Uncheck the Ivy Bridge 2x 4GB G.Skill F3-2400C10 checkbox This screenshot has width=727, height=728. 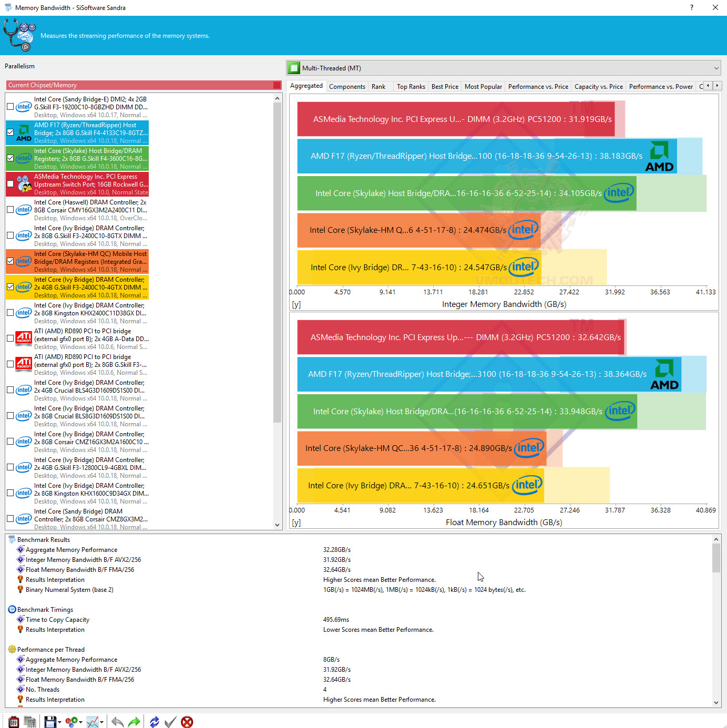click(10, 287)
